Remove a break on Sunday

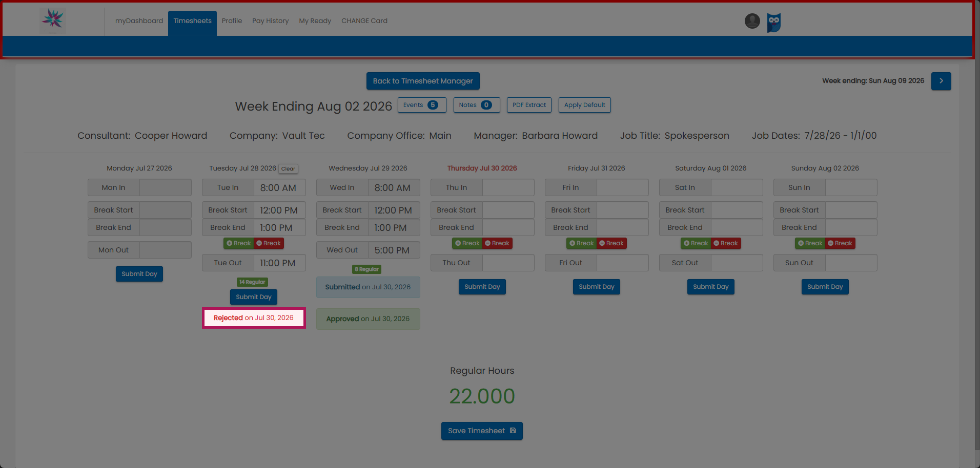841,243
